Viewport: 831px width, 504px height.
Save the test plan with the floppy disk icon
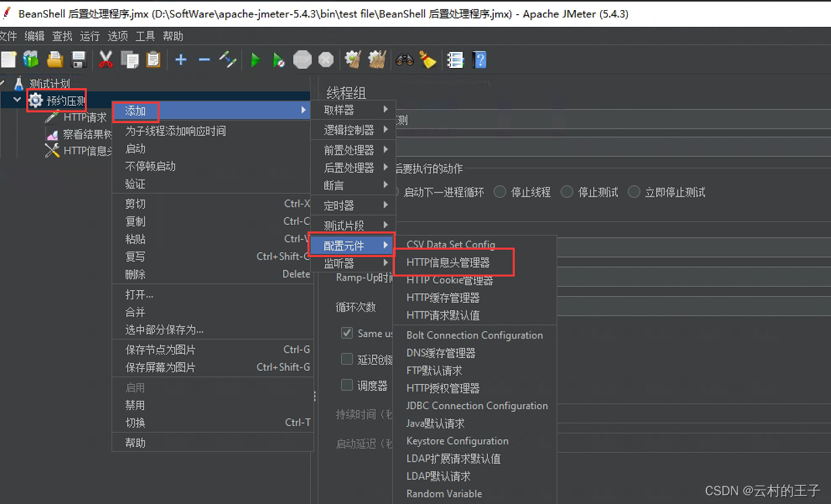click(x=79, y=60)
